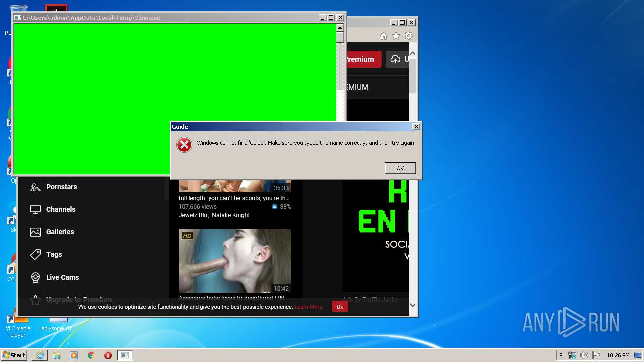Screen dimensions: 644x362
Task: Switch to the running console app on taskbar
Action: click(125, 355)
